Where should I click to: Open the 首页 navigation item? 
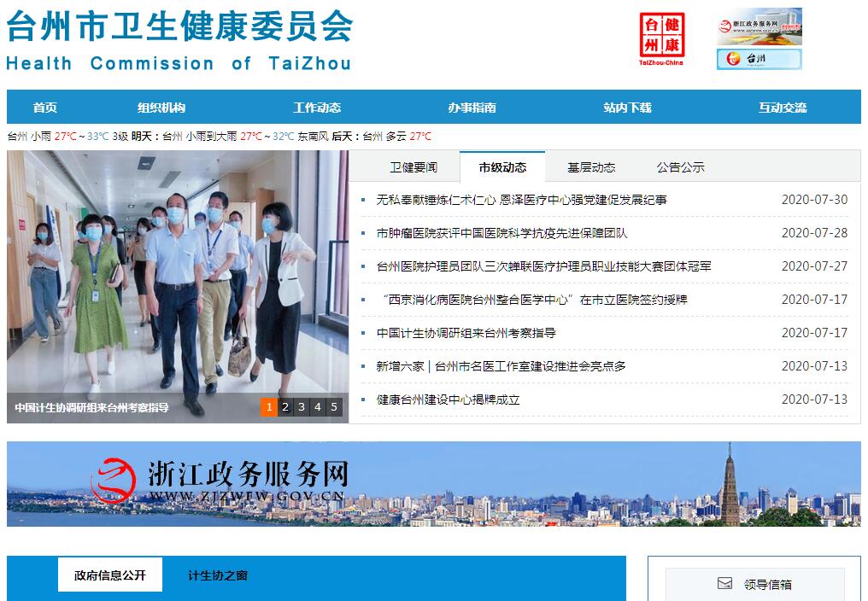[45, 108]
